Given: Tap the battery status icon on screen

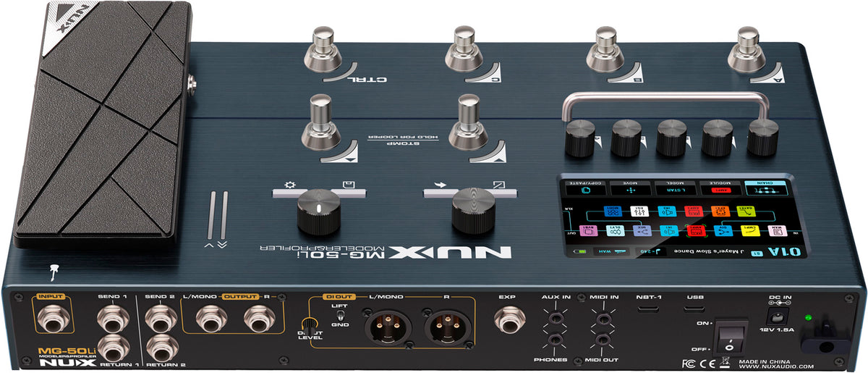Looking at the screenshot, I should pyautogui.click(x=579, y=251).
